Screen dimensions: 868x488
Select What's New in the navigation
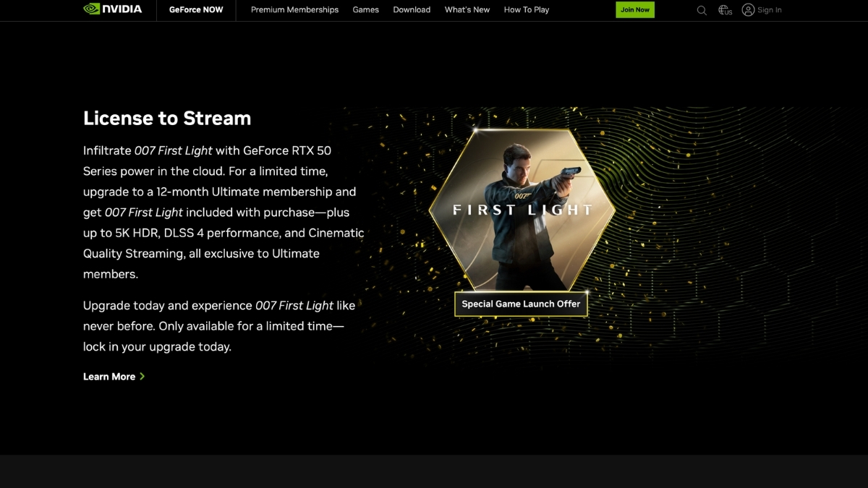click(467, 10)
